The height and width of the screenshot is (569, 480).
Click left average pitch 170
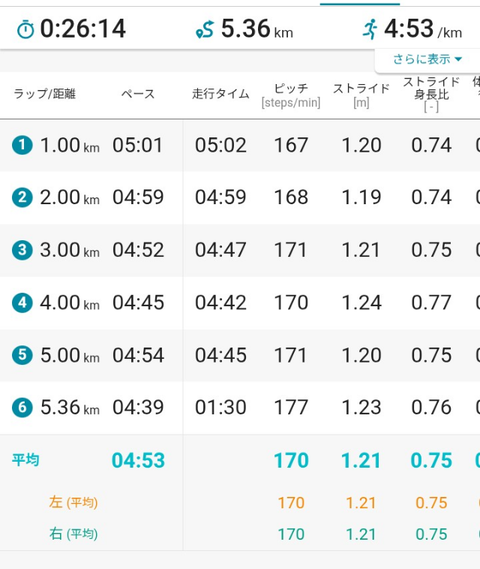(291, 503)
